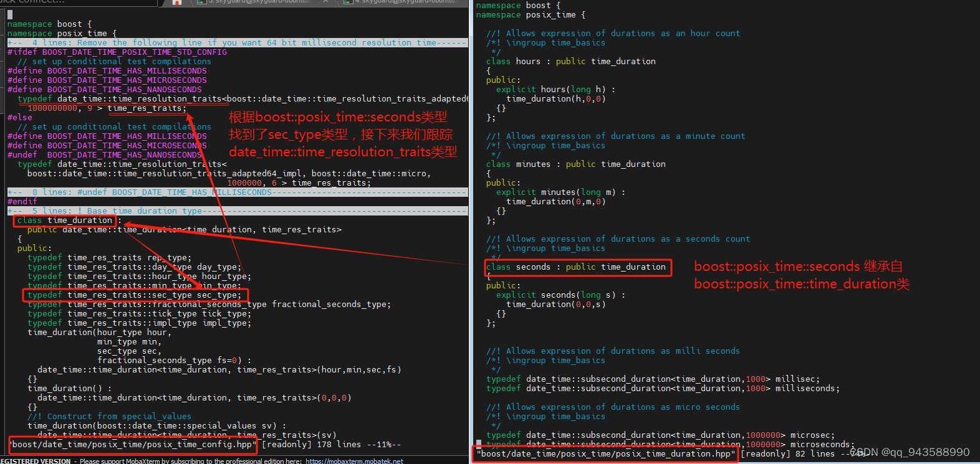
Task: Click the 'REGISTERED VERSION' status bar text
Action: pos(36,461)
